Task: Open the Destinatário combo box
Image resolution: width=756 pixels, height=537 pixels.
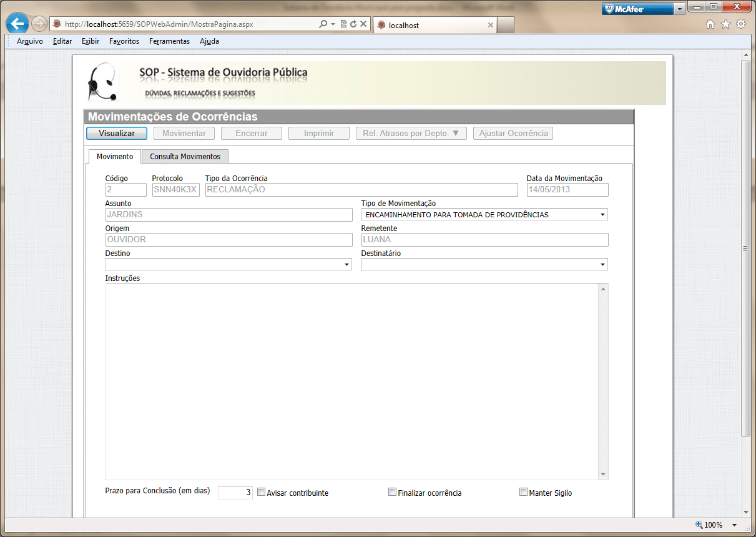Action: (602, 265)
